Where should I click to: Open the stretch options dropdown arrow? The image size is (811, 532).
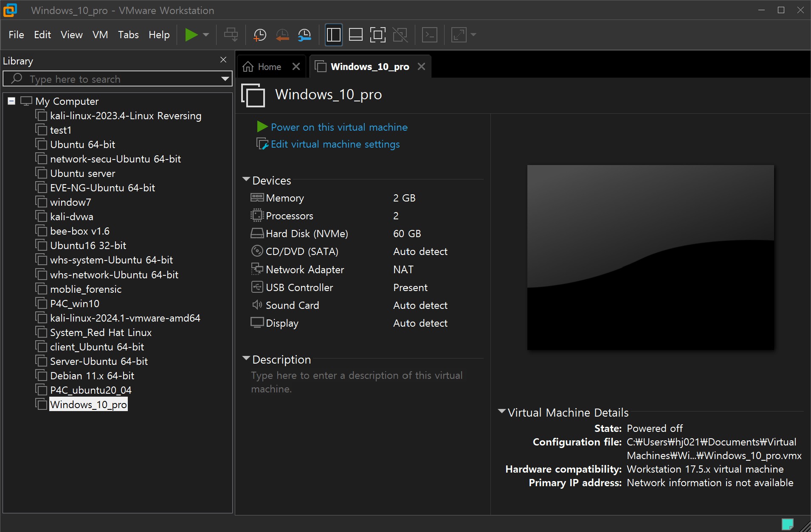(x=473, y=35)
